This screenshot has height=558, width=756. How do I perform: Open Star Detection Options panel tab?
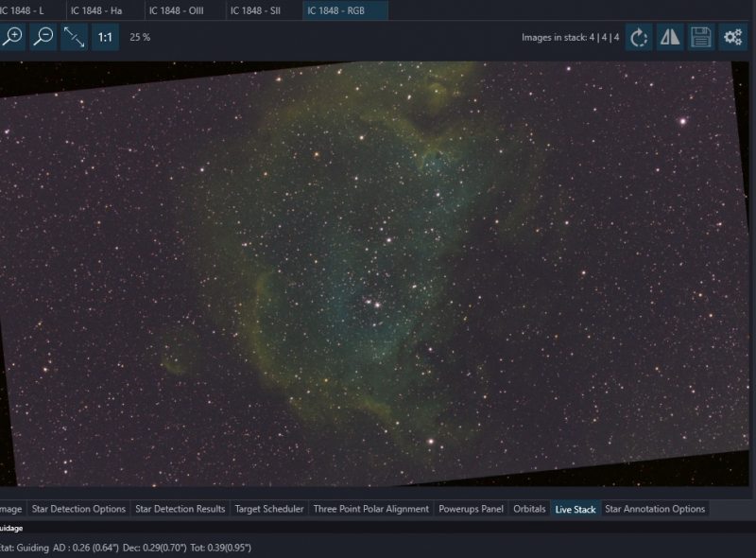[x=78, y=509]
